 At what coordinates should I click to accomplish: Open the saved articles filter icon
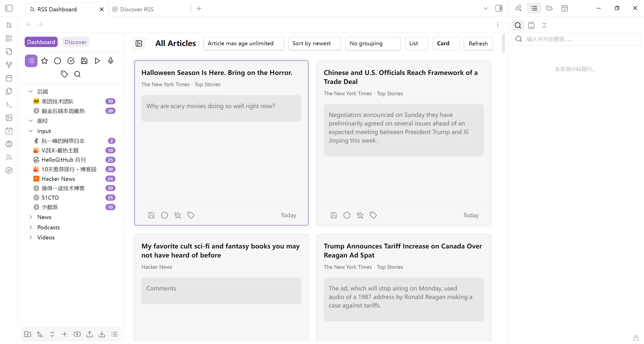click(84, 61)
